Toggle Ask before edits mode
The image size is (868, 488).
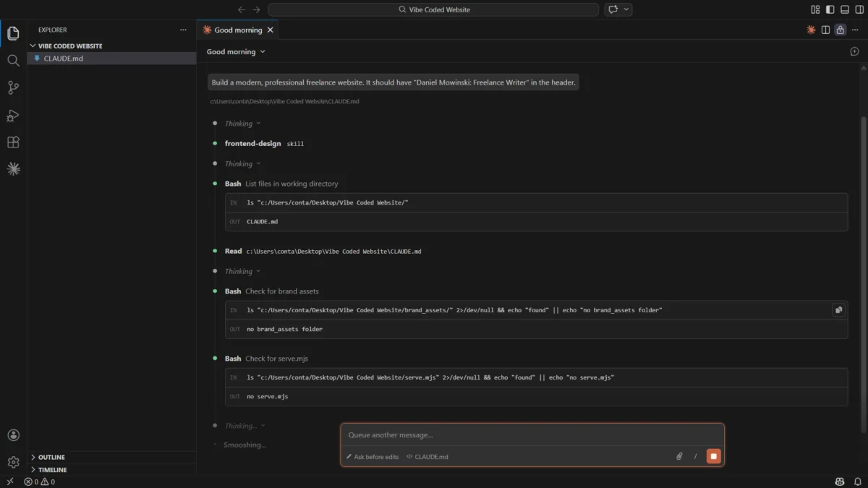pyautogui.click(x=372, y=457)
